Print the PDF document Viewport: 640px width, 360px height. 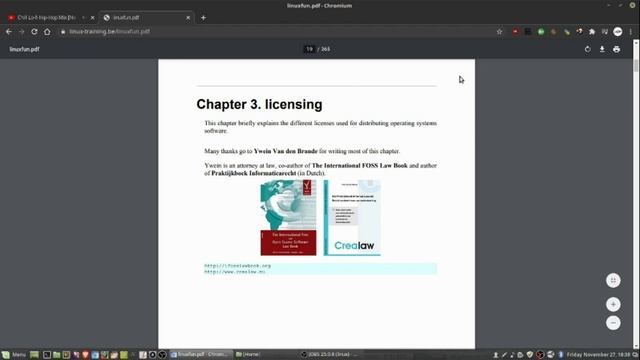[616, 49]
